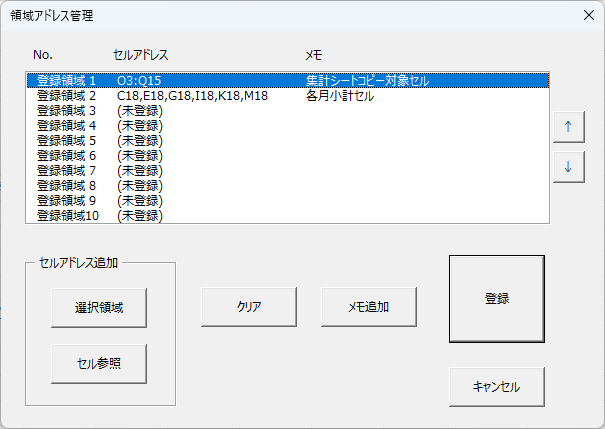Click the 各月小計セル memo text
This screenshot has height=429, width=605.
tap(340, 96)
